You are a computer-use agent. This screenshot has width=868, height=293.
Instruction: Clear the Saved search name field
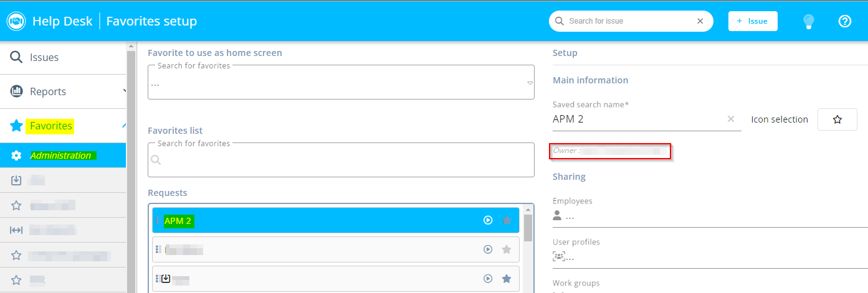(x=731, y=119)
